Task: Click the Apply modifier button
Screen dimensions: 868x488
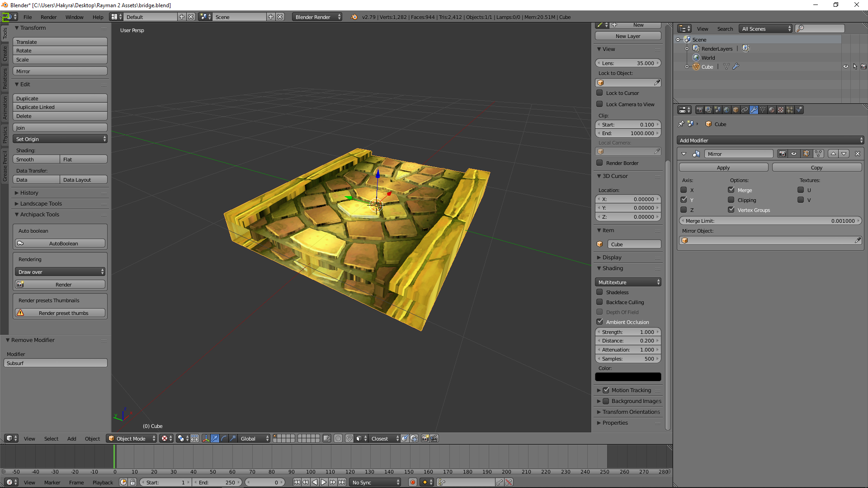Action: (723, 167)
